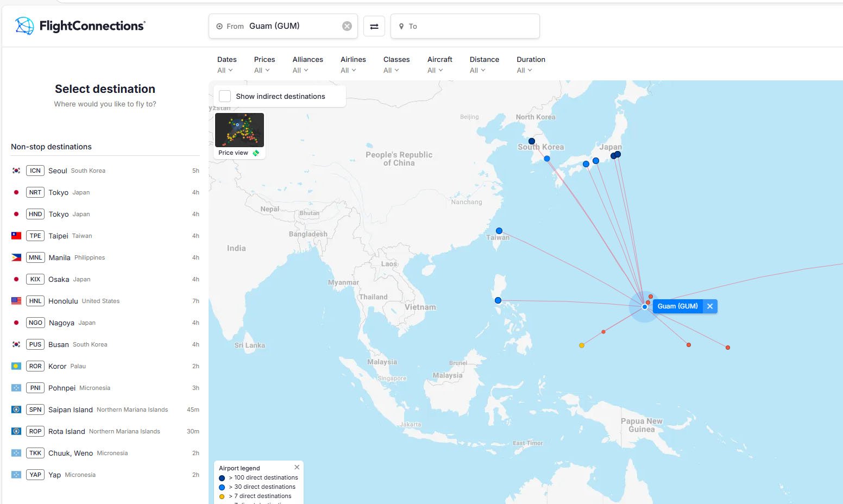Click the Seoul airport marker on map
Screen dimensions: 843x504
tap(532, 141)
